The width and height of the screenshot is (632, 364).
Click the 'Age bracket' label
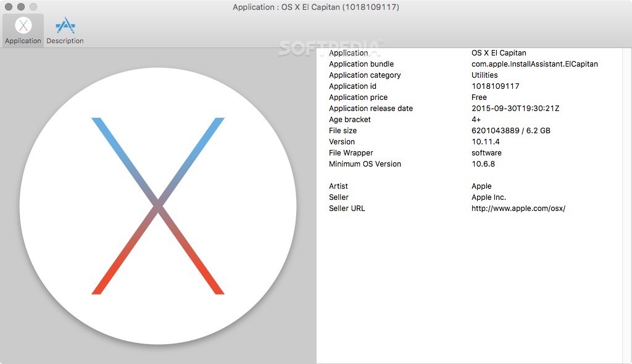tap(349, 120)
